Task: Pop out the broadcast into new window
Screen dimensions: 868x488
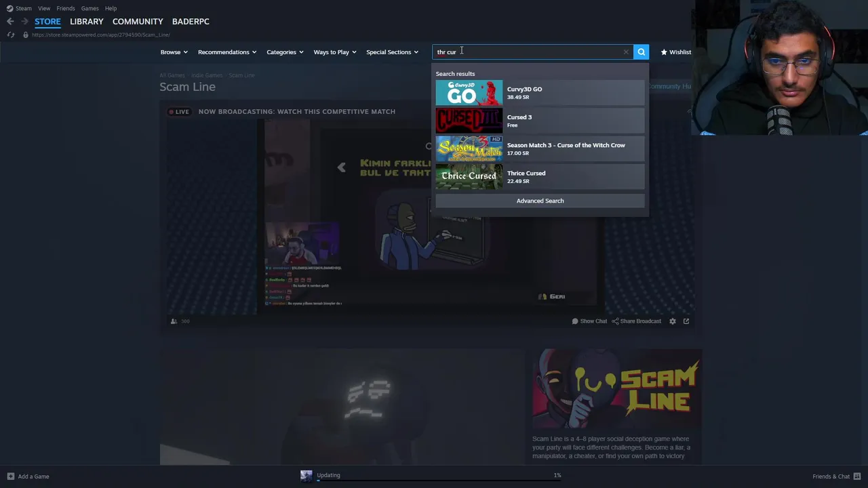Action: pos(686,321)
